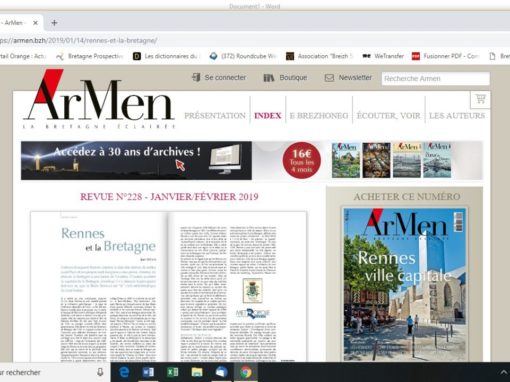This screenshot has width=510, height=382.
Task: Select the INDEX menu item
Action: pyautogui.click(x=268, y=116)
